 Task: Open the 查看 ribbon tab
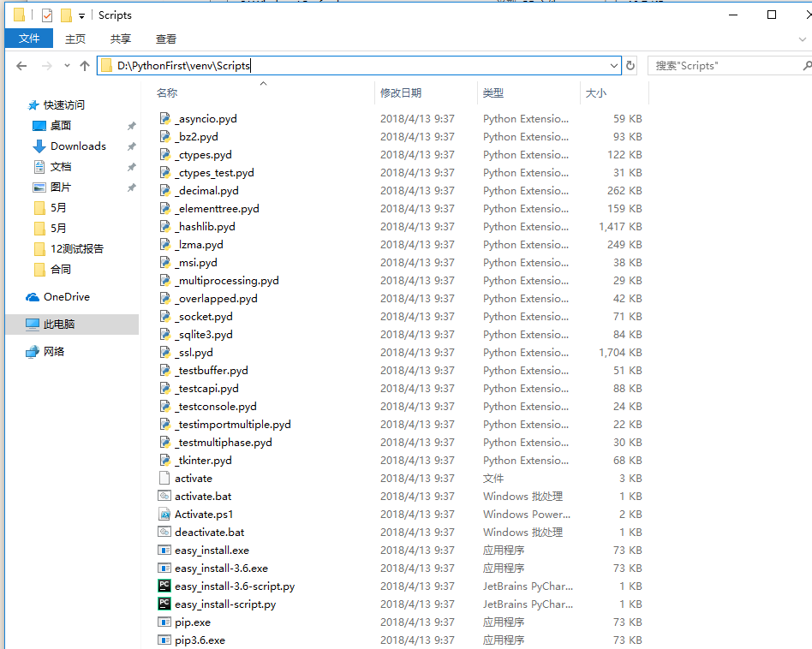(165, 39)
